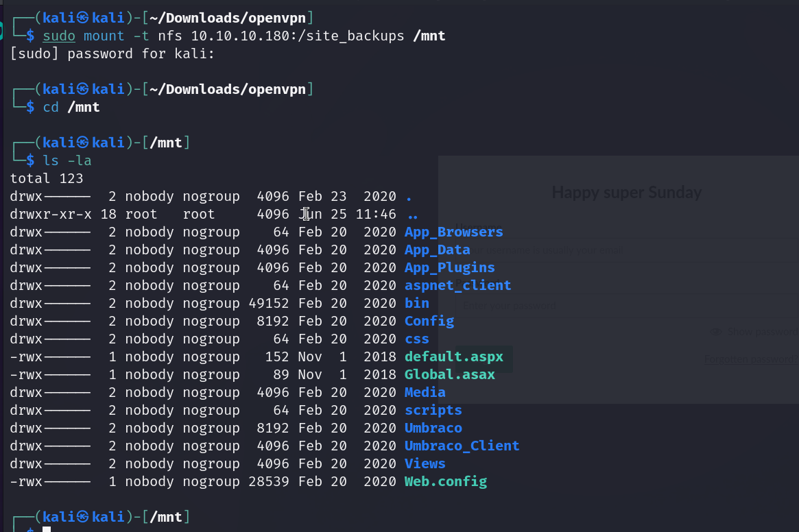Select the Views directory entry
Image resolution: width=799 pixels, height=532 pixels.
(x=425, y=463)
